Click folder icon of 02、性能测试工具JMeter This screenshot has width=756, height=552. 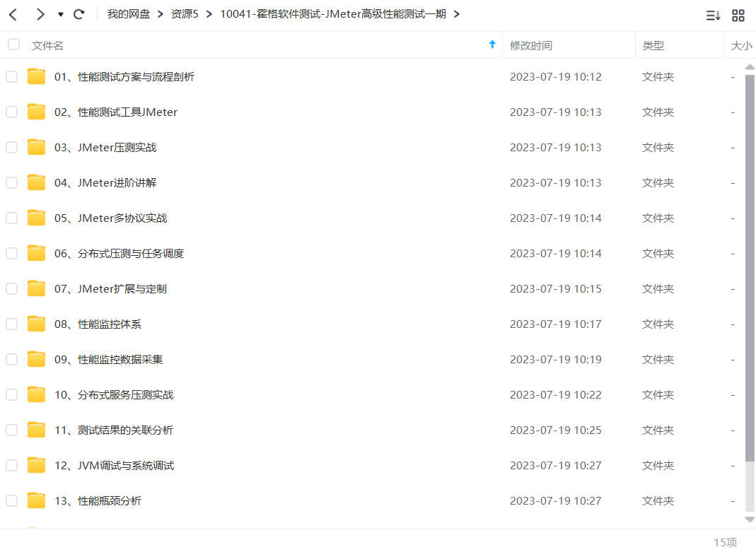[36, 111]
